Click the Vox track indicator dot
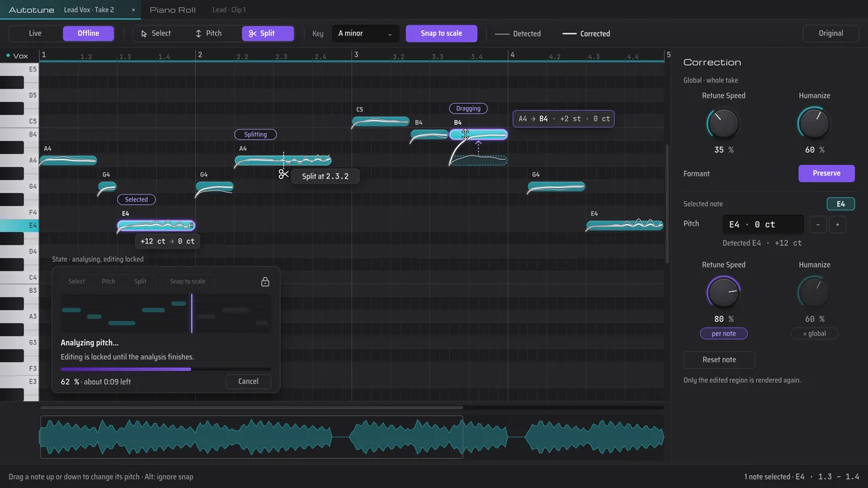Viewport: 868px width, 488px height. tap(8, 56)
